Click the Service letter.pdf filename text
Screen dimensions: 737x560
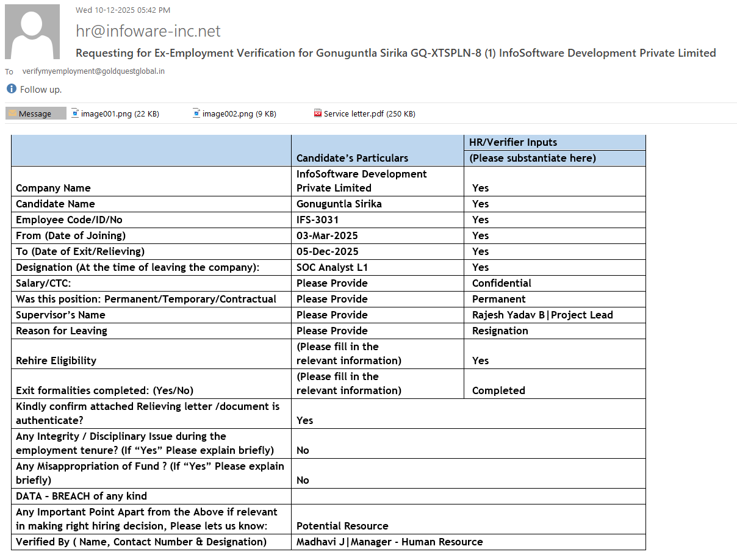click(x=369, y=113)
